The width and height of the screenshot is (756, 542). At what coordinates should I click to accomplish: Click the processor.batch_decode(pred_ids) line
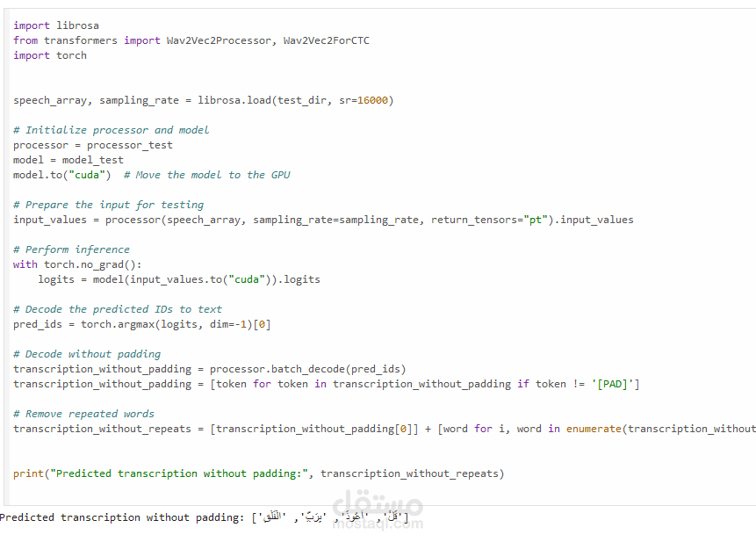tap(210, 369)
